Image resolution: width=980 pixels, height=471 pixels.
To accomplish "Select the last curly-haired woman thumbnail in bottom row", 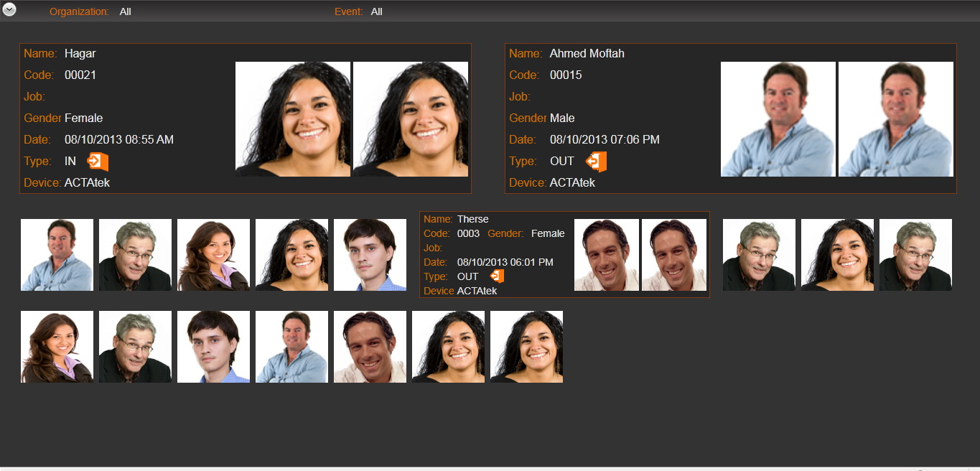I will pyautogui.click(x=526, y=347).
